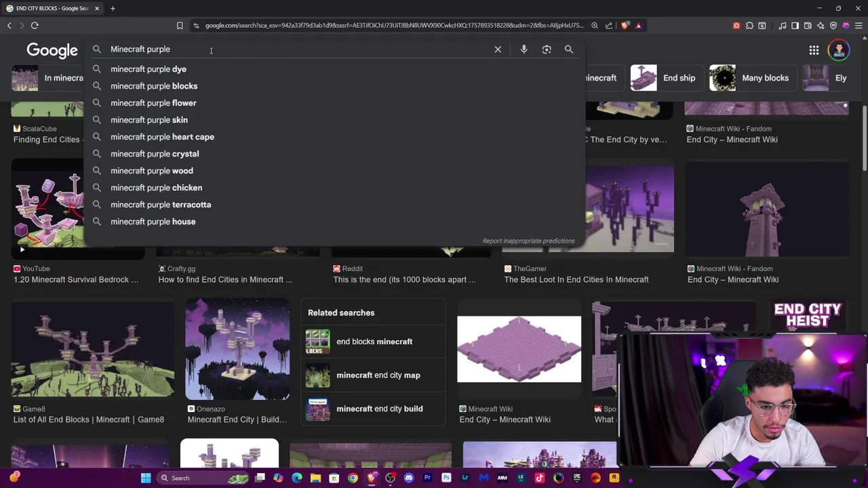Open the Google apps grid
Image resolution: width=868 pixels, height=488 pixels.
[814, 50]
